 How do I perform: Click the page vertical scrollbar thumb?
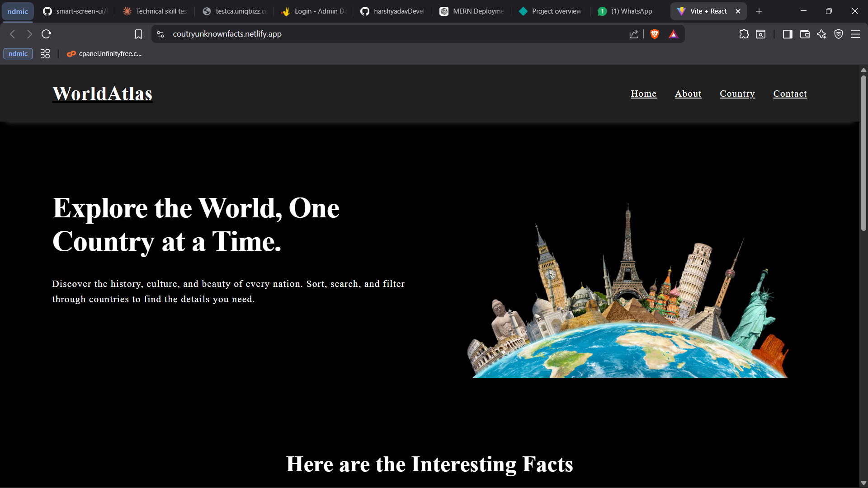(x=863, y=154)
